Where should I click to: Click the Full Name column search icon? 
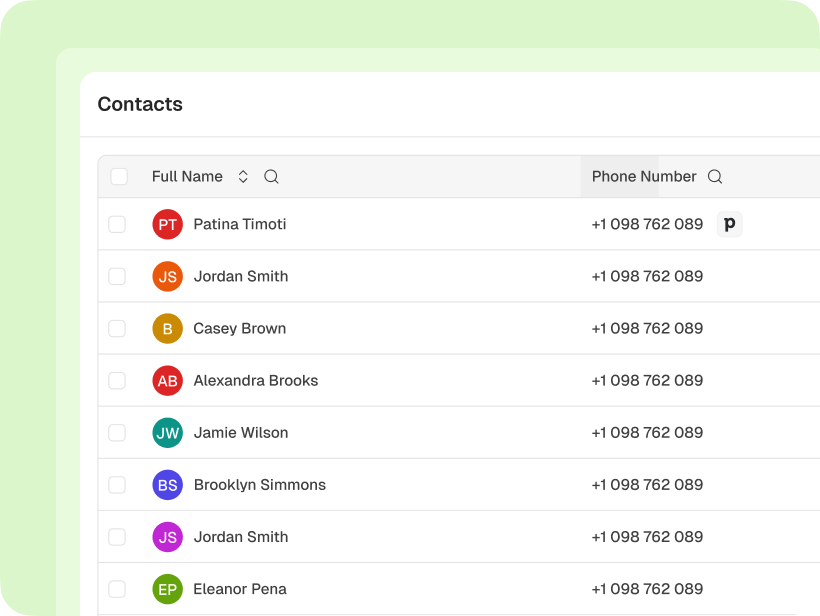[x=271, y=177]
